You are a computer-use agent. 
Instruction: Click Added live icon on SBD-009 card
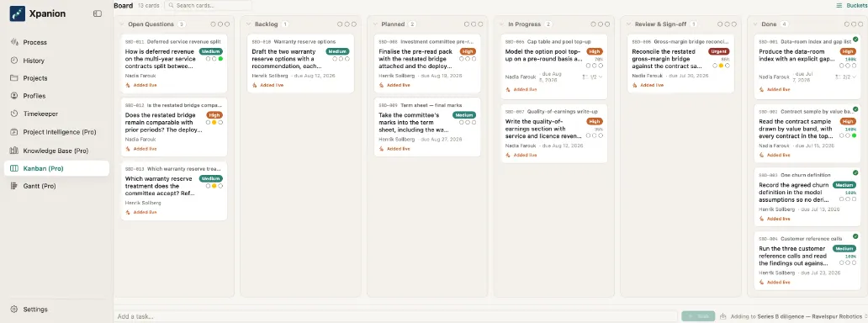[381, 149]
